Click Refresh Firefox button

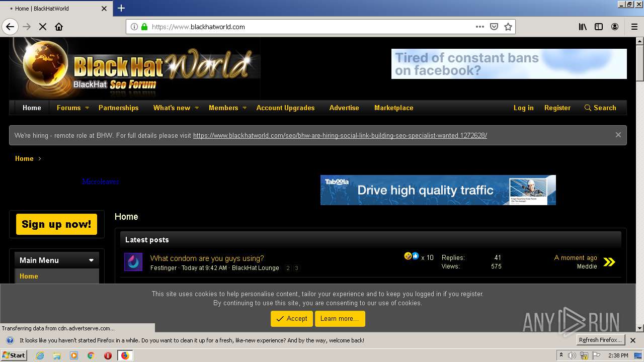point(600,340)
